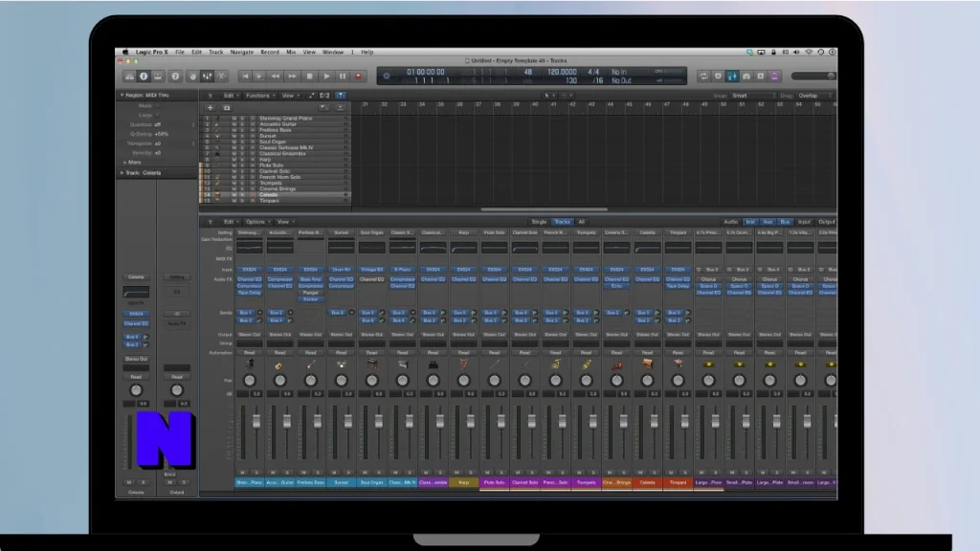Click Vintage B3 input on Soul Organ strip

click(x=372, y=269)
